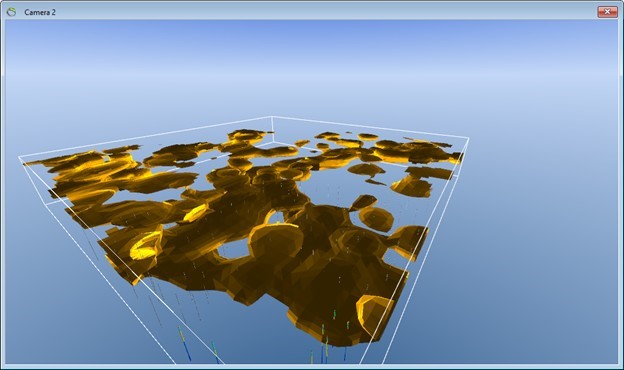
Task: Click the Camera 2 title bar text
Action: 40,12
